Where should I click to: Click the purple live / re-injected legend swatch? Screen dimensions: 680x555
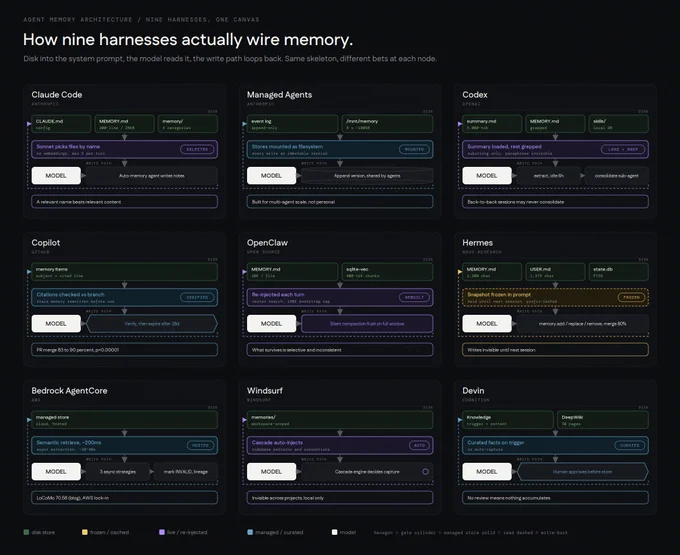(162, 532)
